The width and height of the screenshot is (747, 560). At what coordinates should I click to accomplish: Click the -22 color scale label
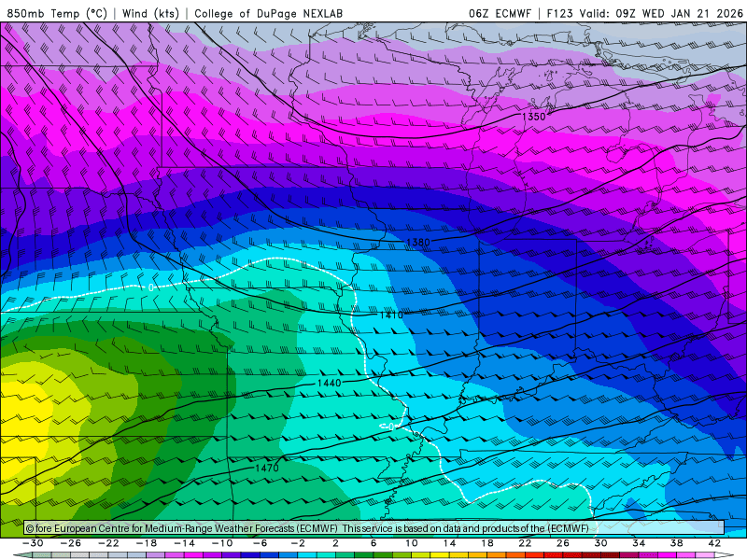(x=108, y=543)
